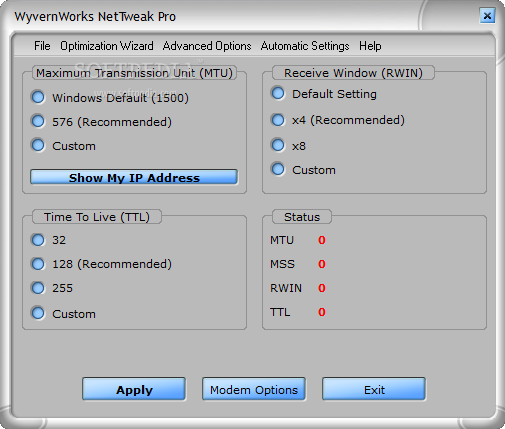
Task: Open the File menu
Action: click(x=42, y=46)
